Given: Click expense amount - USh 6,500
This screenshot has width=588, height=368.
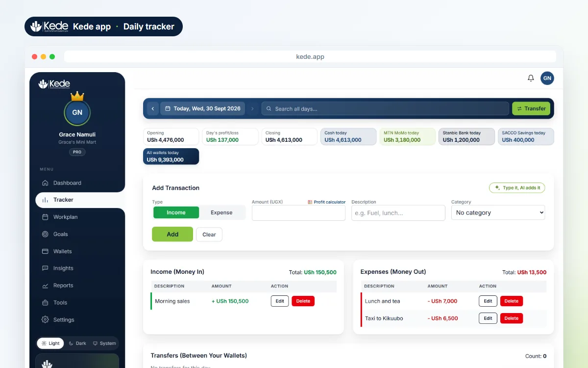Looking at the screenshot, I should [443, 318].
